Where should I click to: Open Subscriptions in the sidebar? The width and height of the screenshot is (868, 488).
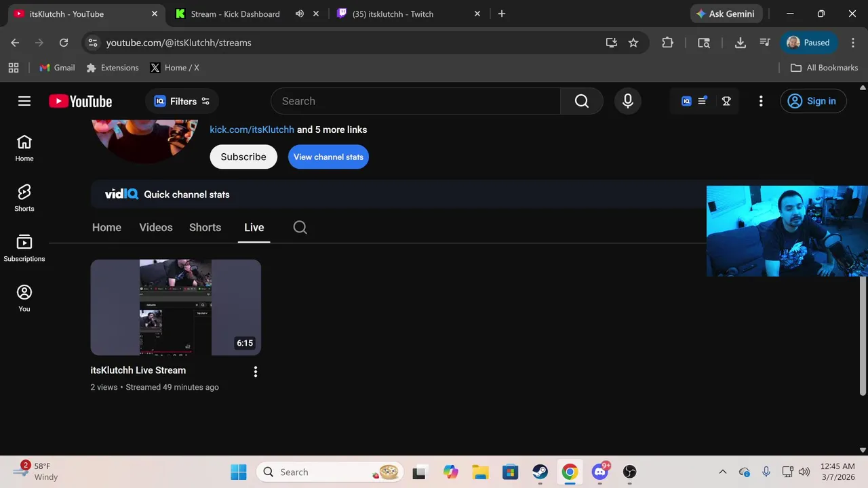point(24,248)
